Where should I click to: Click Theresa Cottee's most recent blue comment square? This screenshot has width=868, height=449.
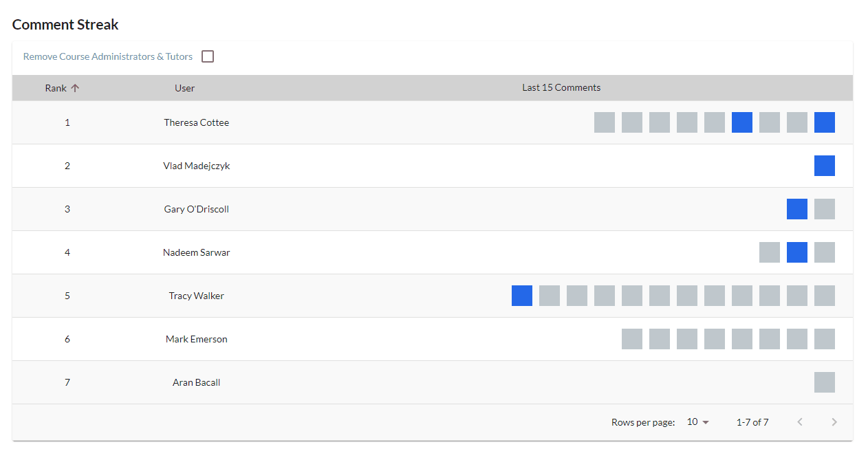(x=824, y=122)
